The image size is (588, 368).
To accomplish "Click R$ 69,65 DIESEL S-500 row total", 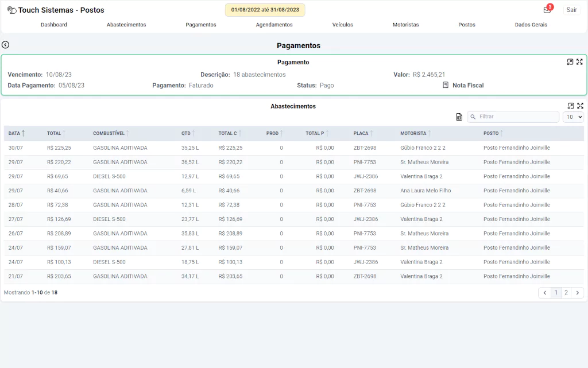I will click(57, 176).
